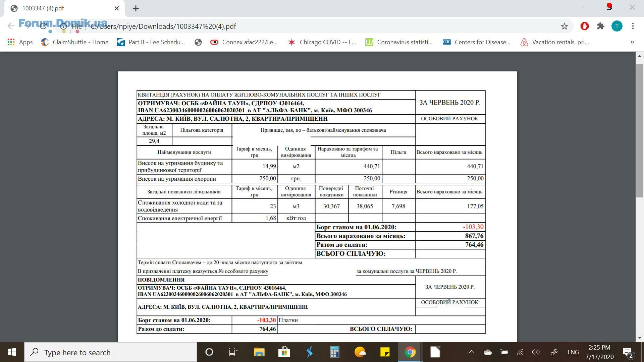Close the 1003347 (4).pdf tab
The image size is (644, 362).
pyautogui.click(x=117, y=8)
